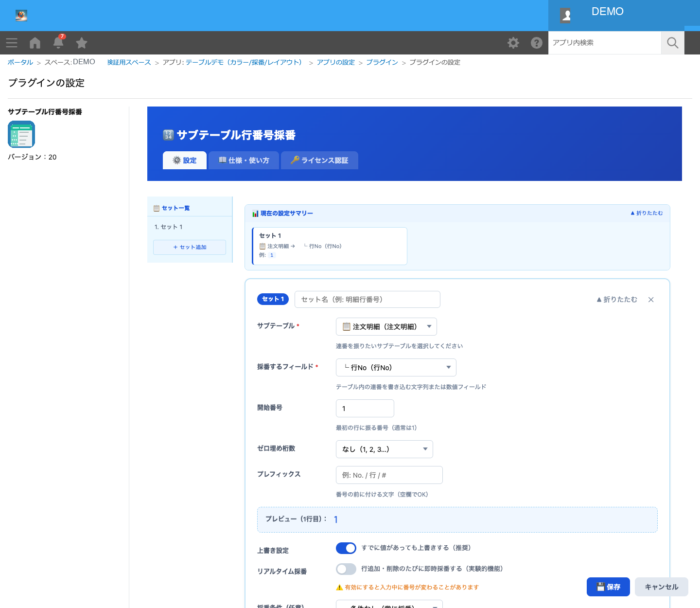
Task: Toggle the 上書き設定 switch
Action: (x=346, y=548)
